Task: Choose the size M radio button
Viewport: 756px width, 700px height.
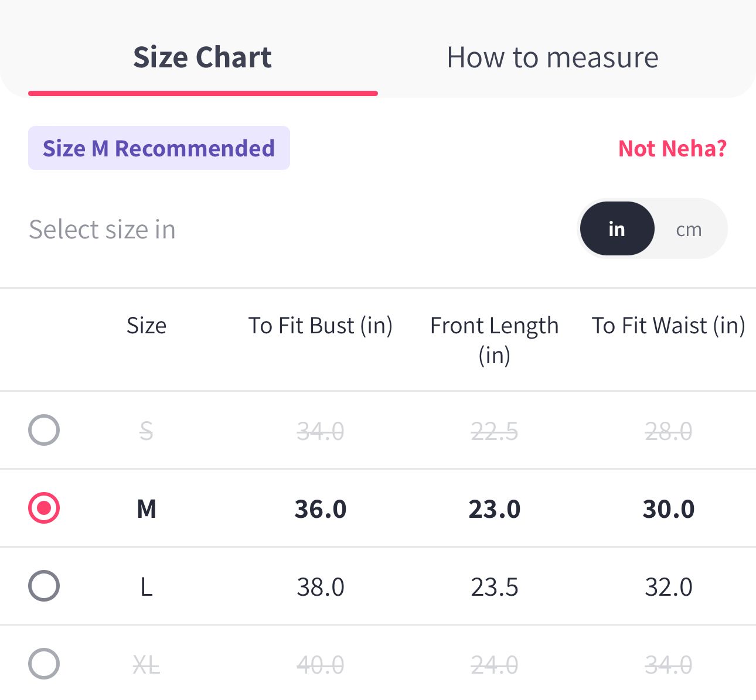Action: 44,508
